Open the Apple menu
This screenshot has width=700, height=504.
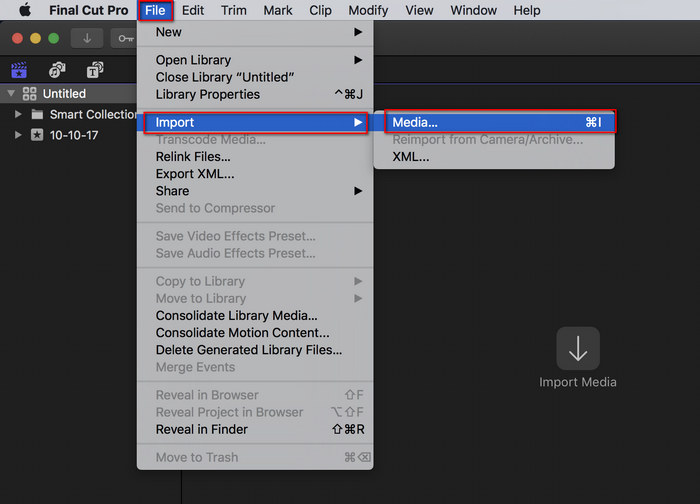25,10
